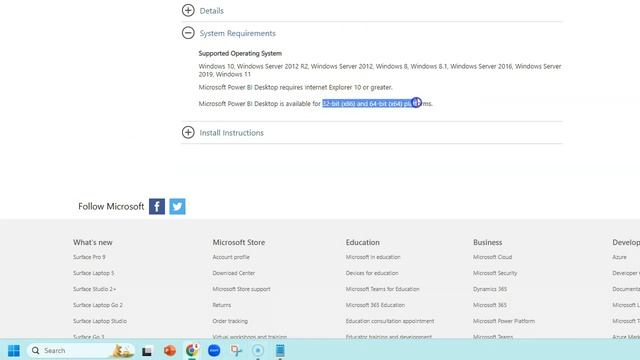This screenshot has height=360, width=640.
Task: Open the Returns link
Action: (222, 305)
